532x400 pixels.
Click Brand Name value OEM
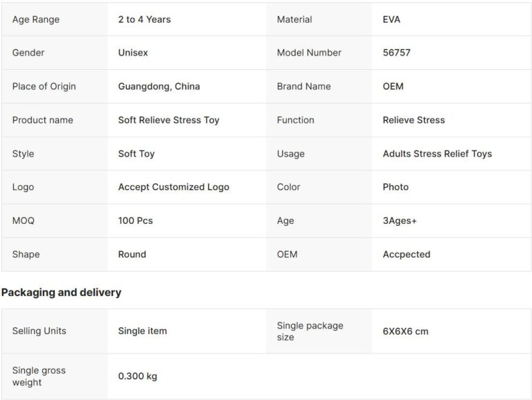point(393,87)
